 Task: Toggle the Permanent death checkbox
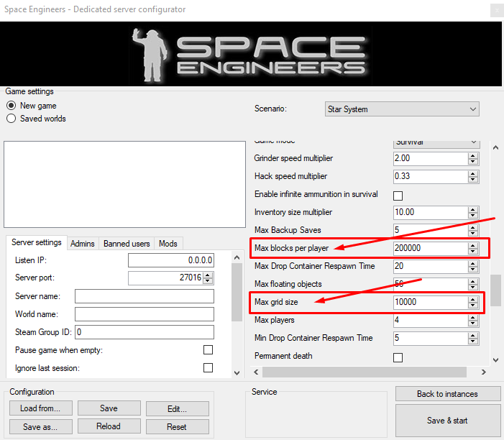398,357
